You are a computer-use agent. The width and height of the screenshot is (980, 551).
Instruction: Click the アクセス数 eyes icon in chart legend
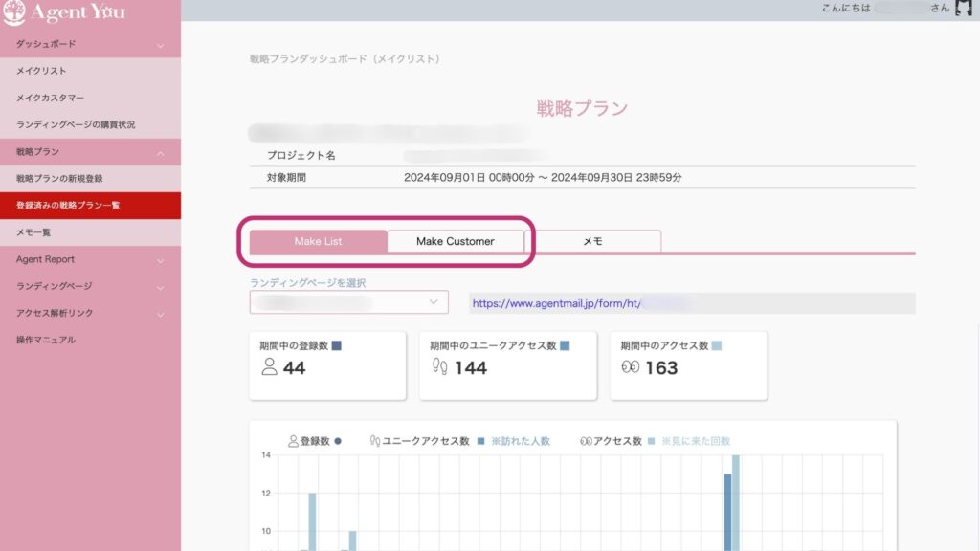point(585,441)
